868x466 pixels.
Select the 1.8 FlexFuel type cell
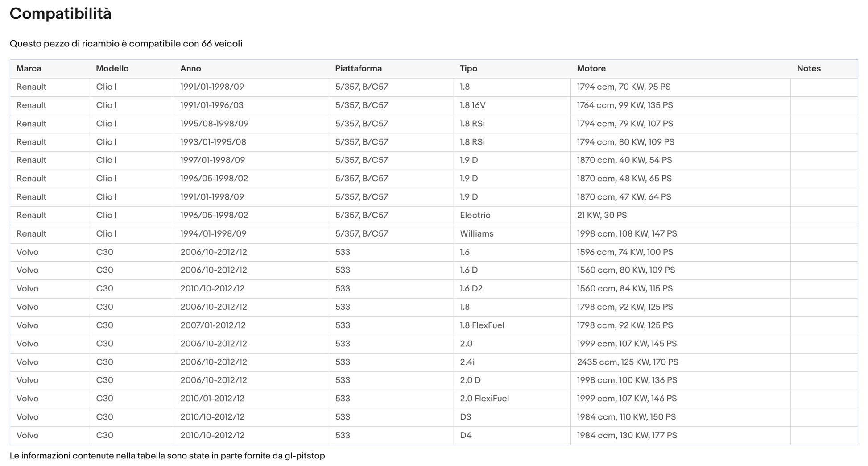513,326
